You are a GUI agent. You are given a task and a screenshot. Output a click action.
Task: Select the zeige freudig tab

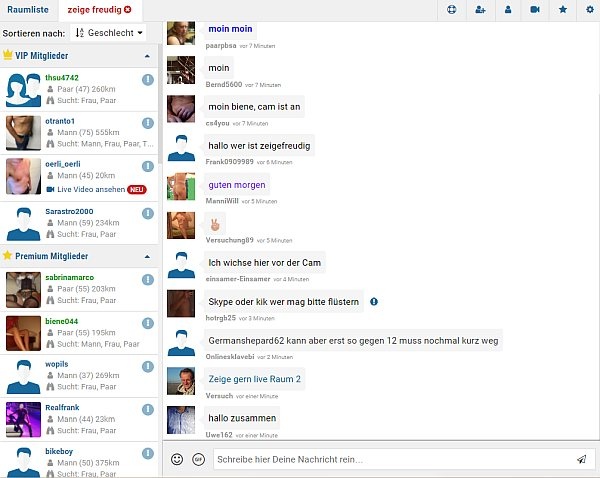[x=94, y=10]
